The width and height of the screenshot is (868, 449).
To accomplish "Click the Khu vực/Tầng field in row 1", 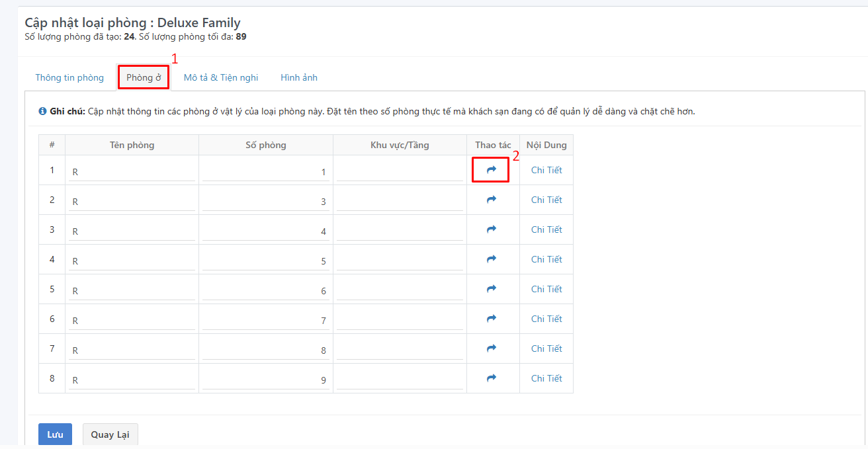I will [400, 171].
